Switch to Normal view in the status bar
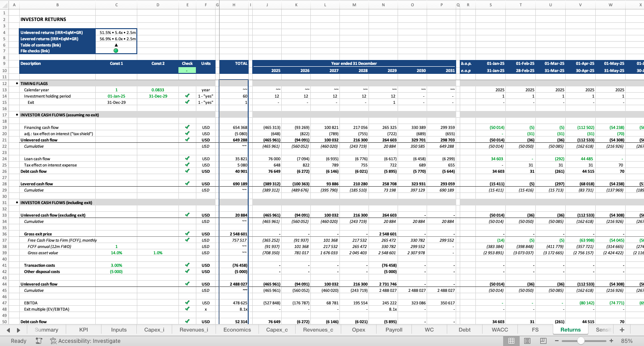 [x=512, y=341]
